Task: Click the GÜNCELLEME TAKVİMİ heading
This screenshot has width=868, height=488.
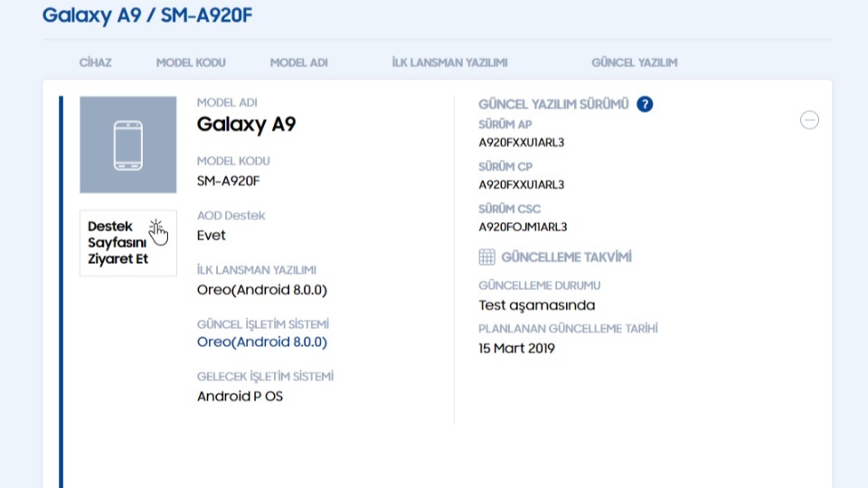Action: [566, 258]
